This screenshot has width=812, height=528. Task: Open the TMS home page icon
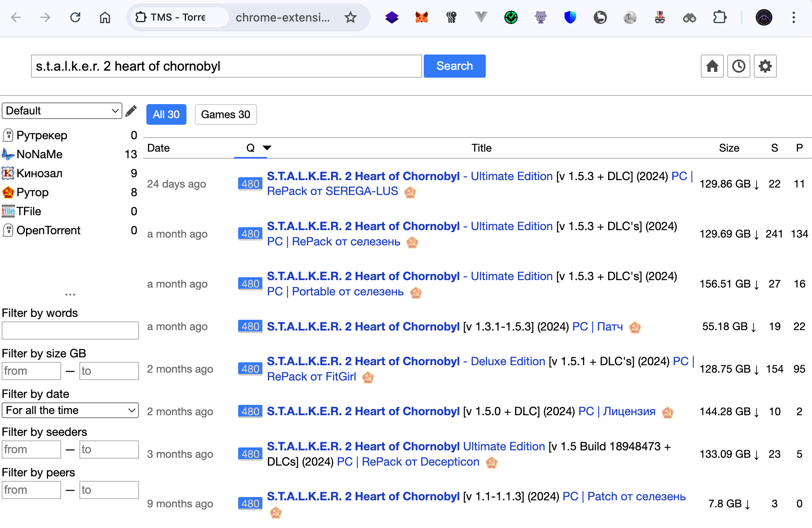point(712,66)
